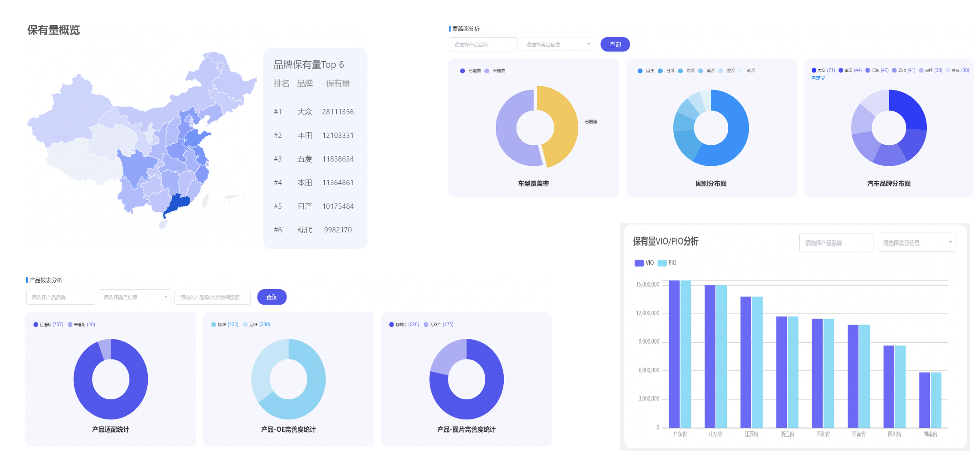Toggle the 无图片 (175) legend item
980x461 pixels.
tap(438, 325)
